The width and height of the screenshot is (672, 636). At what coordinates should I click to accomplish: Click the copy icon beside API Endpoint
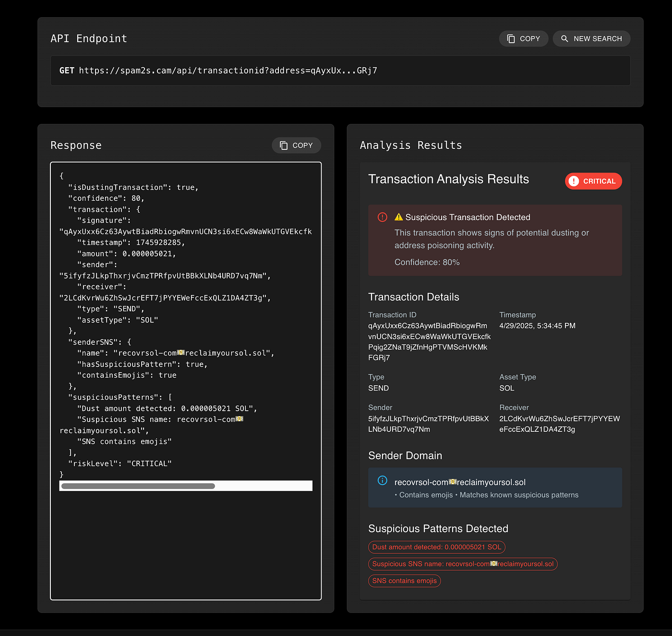pyautogui.click(x=511, y=39)
